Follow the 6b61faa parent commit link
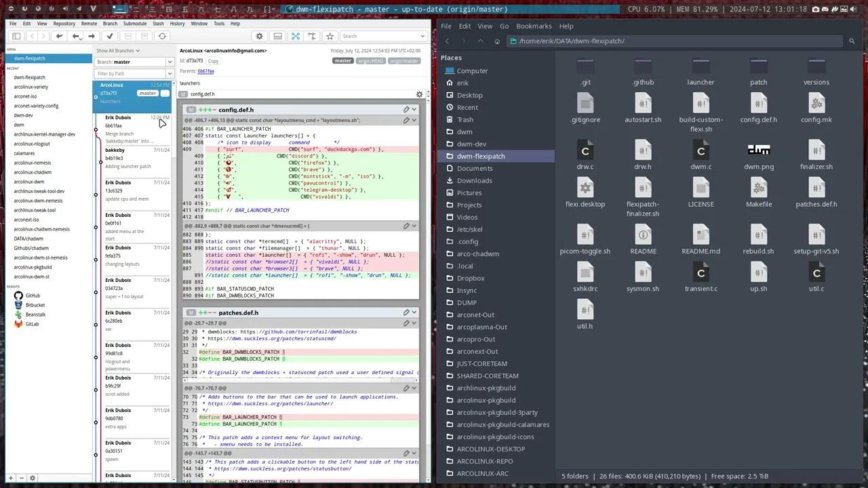The width and height of the screenshot is (868, 488). [206, 70]
